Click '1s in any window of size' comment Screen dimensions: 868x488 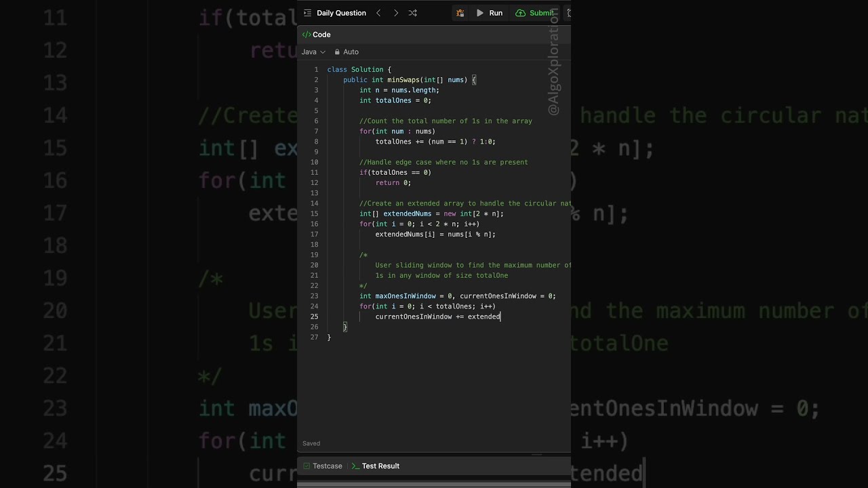[x=441, y=275]
